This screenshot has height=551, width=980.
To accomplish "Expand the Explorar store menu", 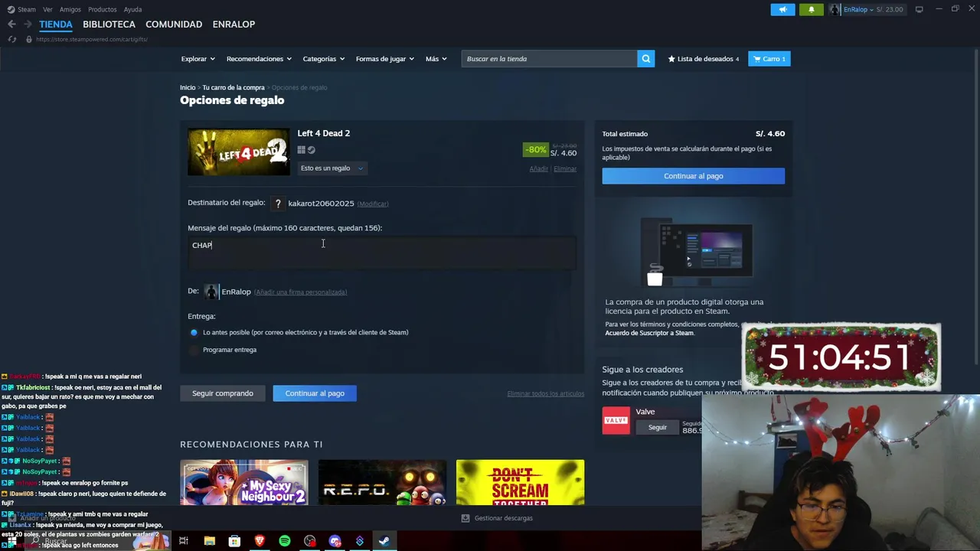I will [198, 59].
